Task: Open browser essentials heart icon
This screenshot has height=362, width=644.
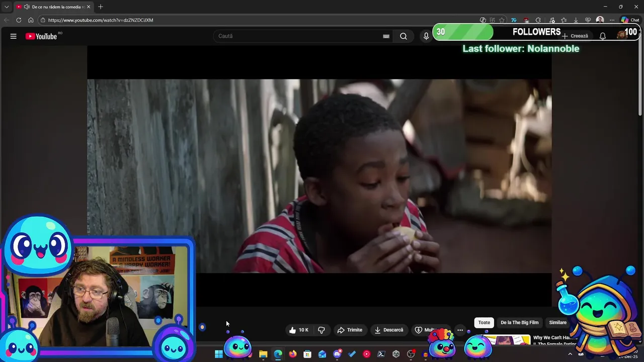Action: click(x=588, y=20)
